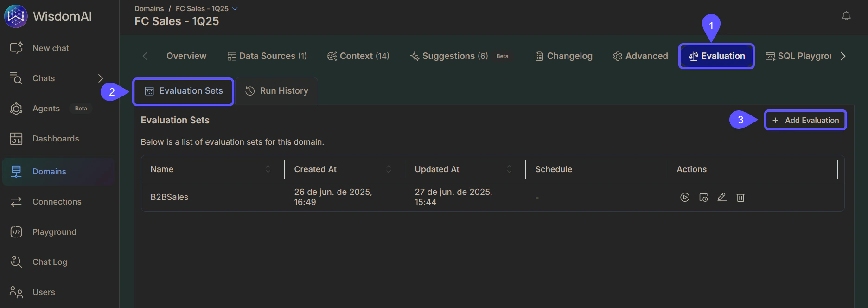Go to Dashboards
The width and height of the screenshot is (868, 308).
click(x=56, y=139)
